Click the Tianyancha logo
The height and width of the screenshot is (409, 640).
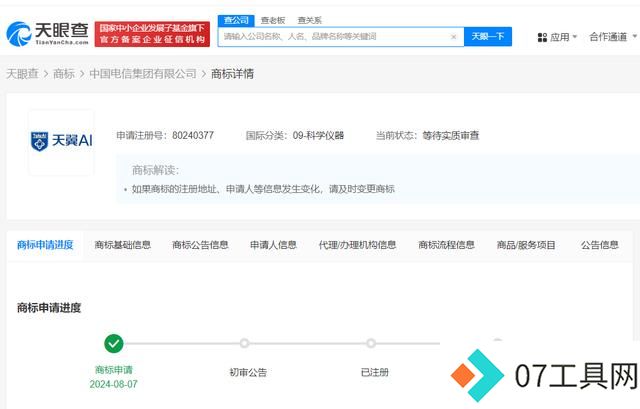coord(47,33)
